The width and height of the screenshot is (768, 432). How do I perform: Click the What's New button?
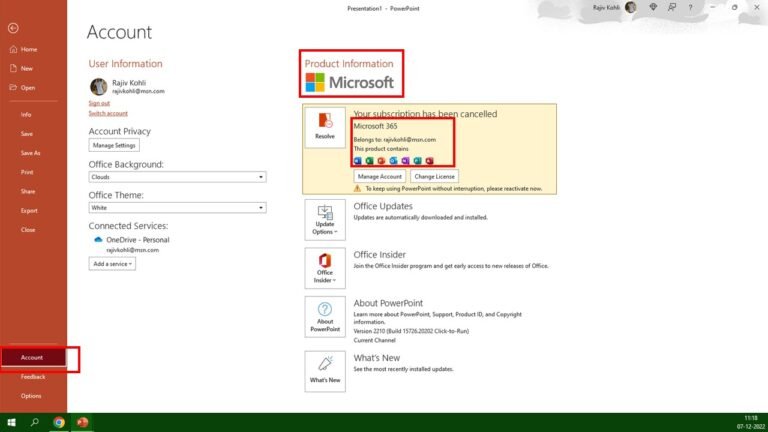[325, 371]
